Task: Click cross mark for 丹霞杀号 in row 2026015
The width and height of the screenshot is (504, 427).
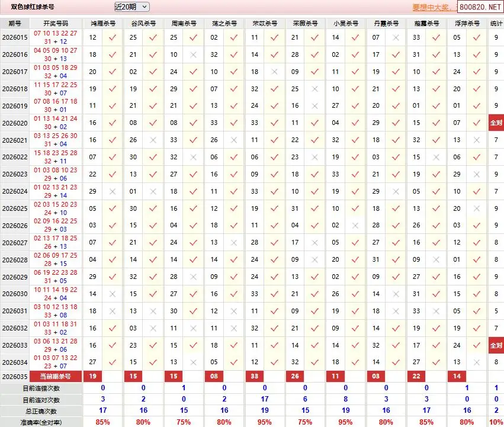Action: click(x=396, y=37)
